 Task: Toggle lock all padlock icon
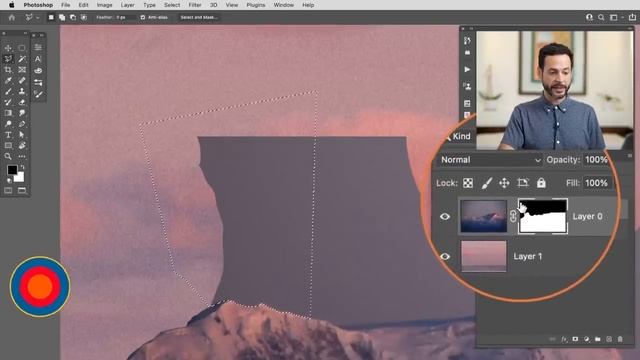click(541, 183)
